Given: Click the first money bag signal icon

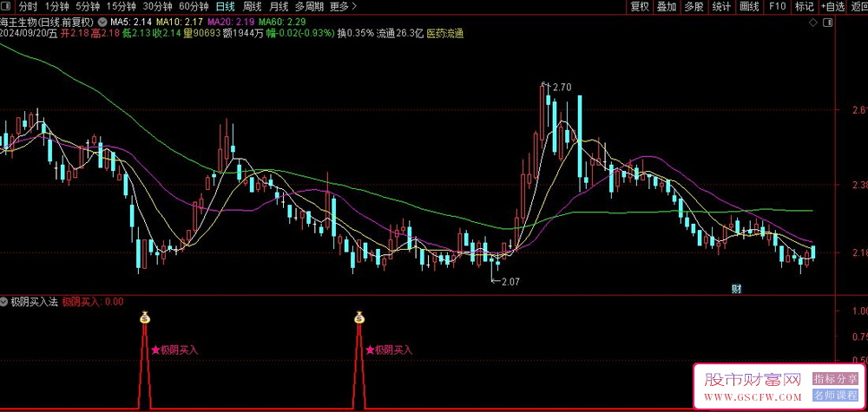Looking at the screenshot, I should coord(144,317).
